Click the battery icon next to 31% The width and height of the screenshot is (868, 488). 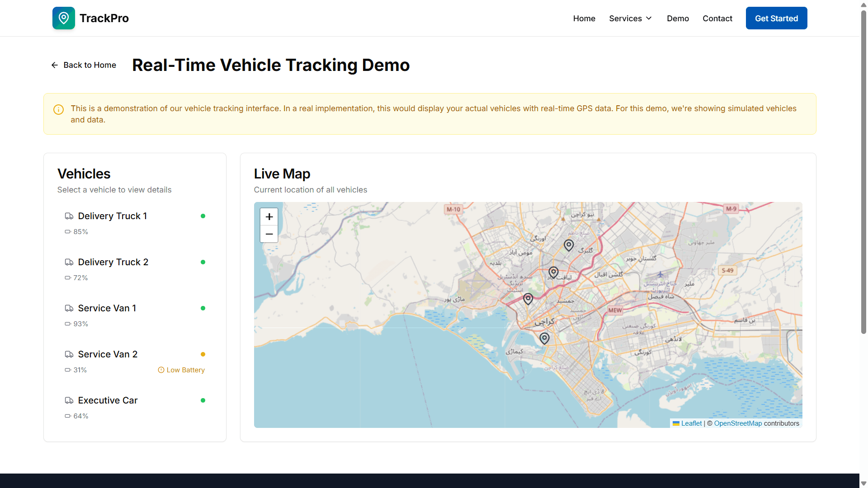tap(68, 370)
